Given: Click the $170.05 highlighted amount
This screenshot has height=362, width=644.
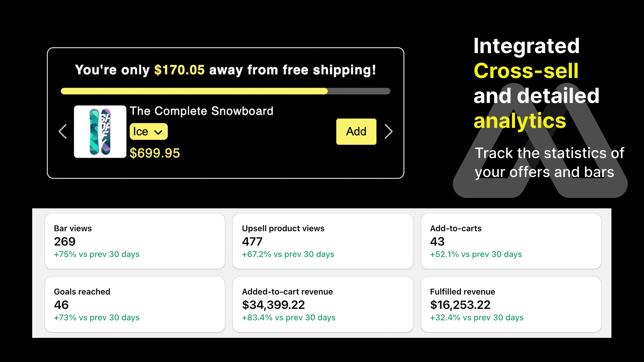Looking at the screenshot, I should click(x=180, y=70).
